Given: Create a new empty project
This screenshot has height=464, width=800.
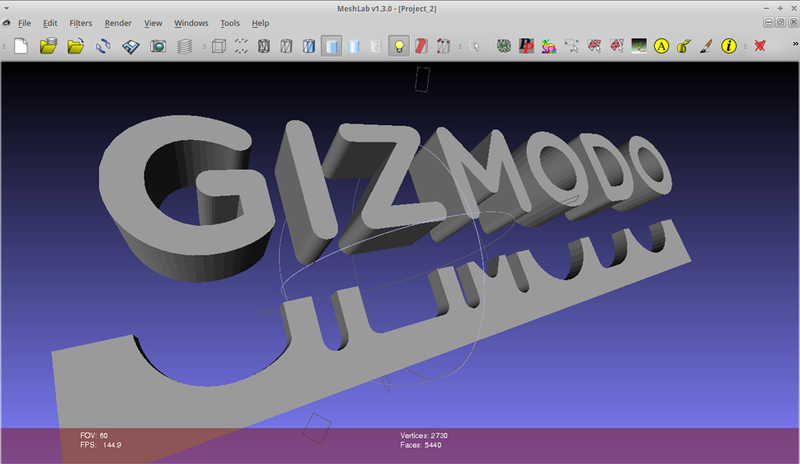Looking at the screenshot, I should click(x=21, y=46).
